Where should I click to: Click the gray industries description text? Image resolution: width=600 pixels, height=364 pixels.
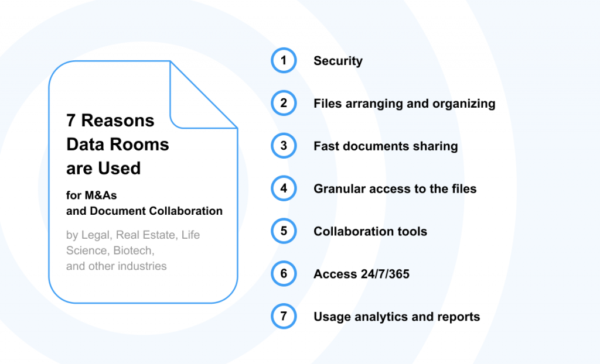pyautogui.click(x=132, y=250)
